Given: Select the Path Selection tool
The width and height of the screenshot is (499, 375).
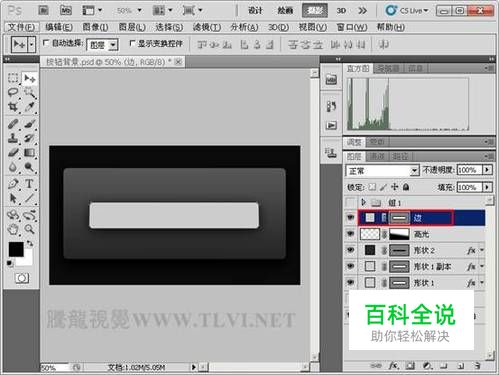Looking at the screenshot, I should tap(13, 198).
